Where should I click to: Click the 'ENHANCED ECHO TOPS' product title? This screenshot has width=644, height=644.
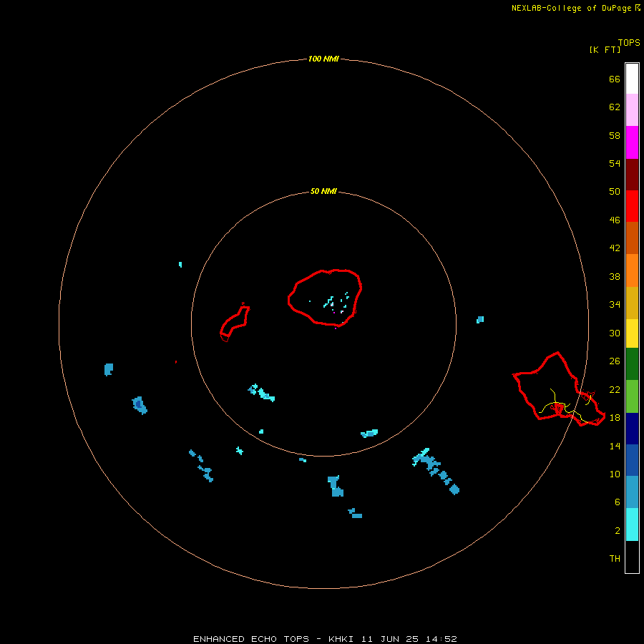tap(251, 639)
